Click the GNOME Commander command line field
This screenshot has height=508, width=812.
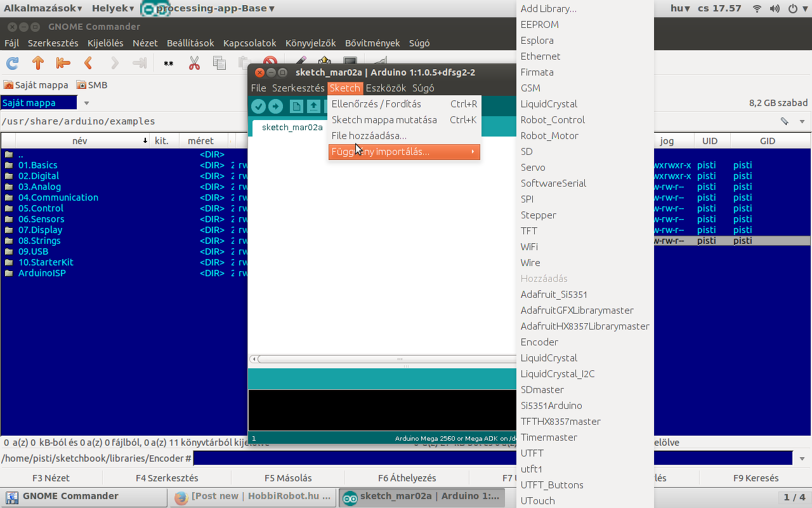493,458
